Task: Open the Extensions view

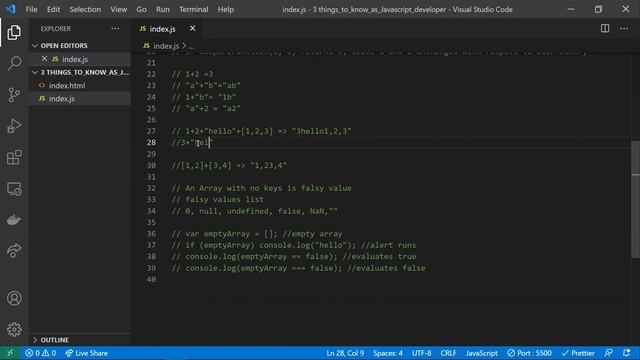Action: pyautogui.click(x=14, y=157)
